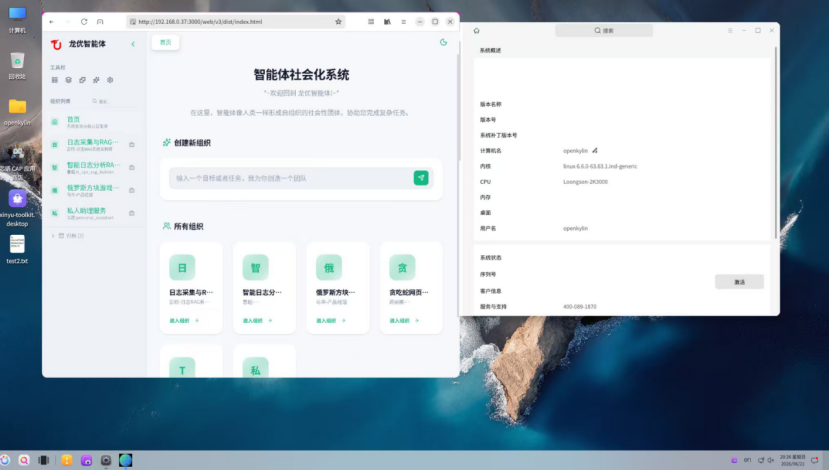This screenshot has width=829, height=470.
Task: Click the search box in the settings window
Action: click(x=604, y=31)
